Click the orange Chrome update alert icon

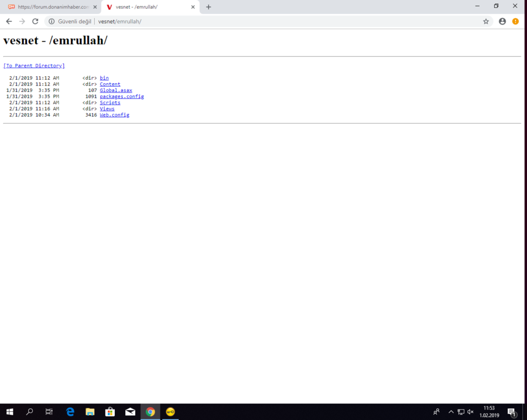[515, 22]
